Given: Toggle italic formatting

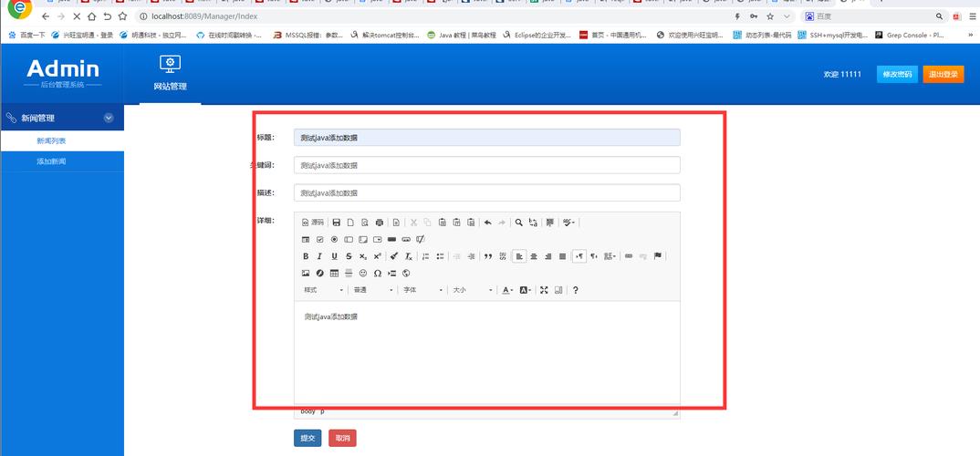Looking at the screenshot, I should click(x=320, y=256).
